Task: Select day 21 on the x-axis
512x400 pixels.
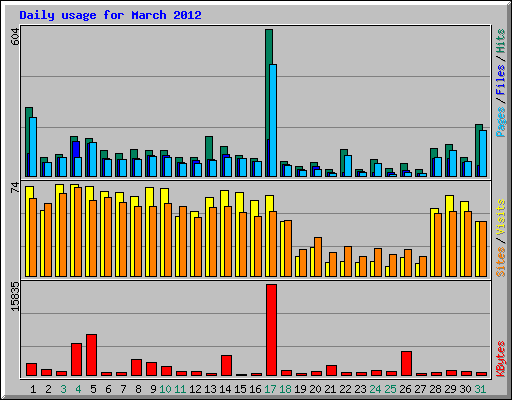Action: click(x=330, y=389)
